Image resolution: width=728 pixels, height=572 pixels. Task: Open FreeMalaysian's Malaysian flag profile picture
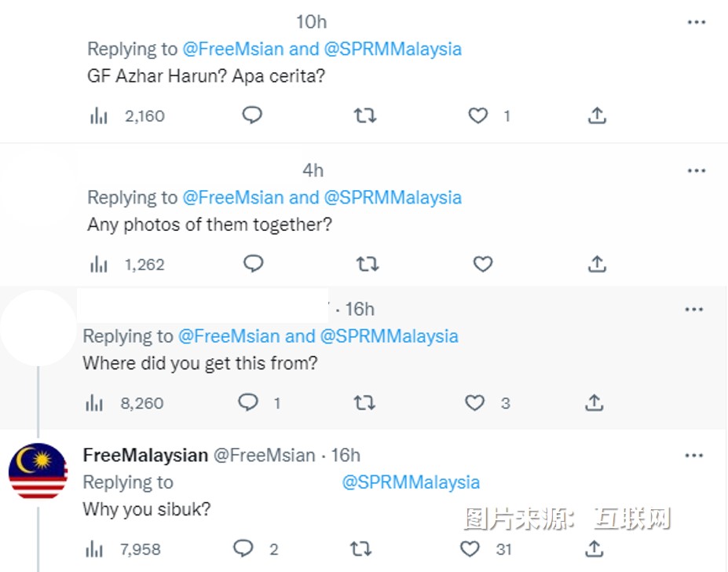click(38, 471)
